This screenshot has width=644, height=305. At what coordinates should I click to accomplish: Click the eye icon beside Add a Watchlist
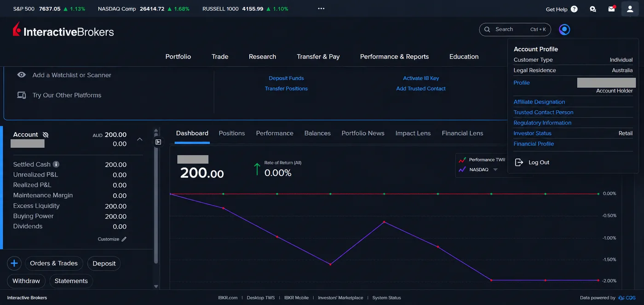click(x=22, y=75)
